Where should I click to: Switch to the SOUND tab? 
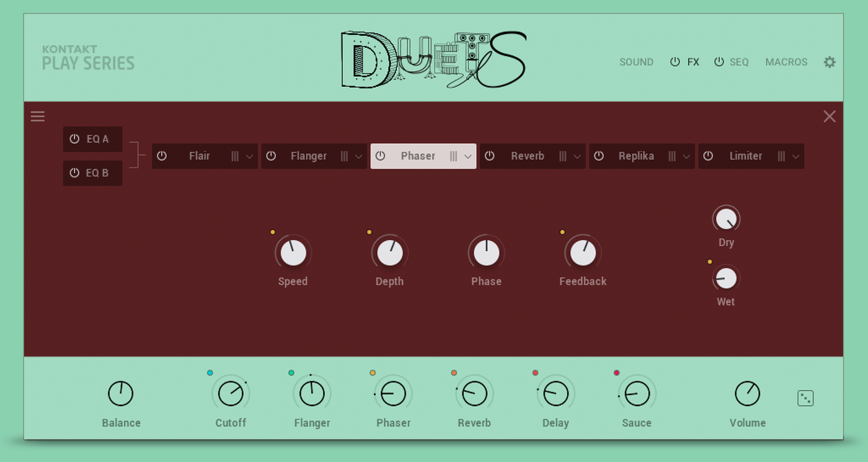[x=636, y=62]
